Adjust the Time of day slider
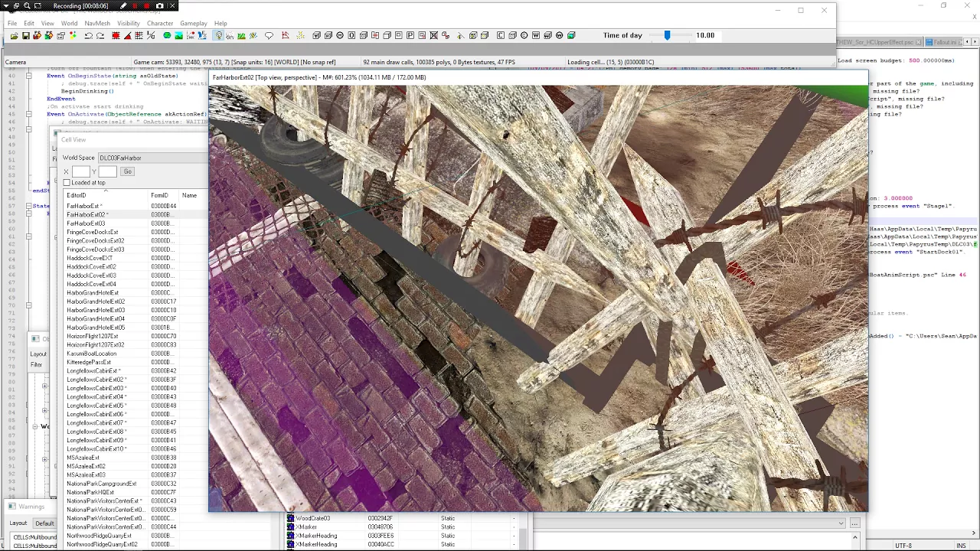980x551 pixels. point(667,35)
